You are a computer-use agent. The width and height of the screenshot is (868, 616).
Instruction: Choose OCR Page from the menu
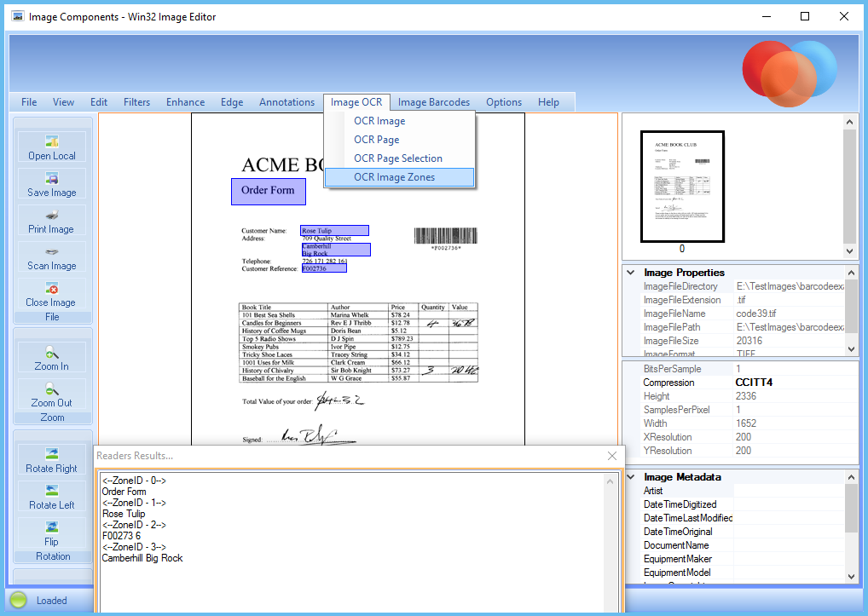click(399, 140)
